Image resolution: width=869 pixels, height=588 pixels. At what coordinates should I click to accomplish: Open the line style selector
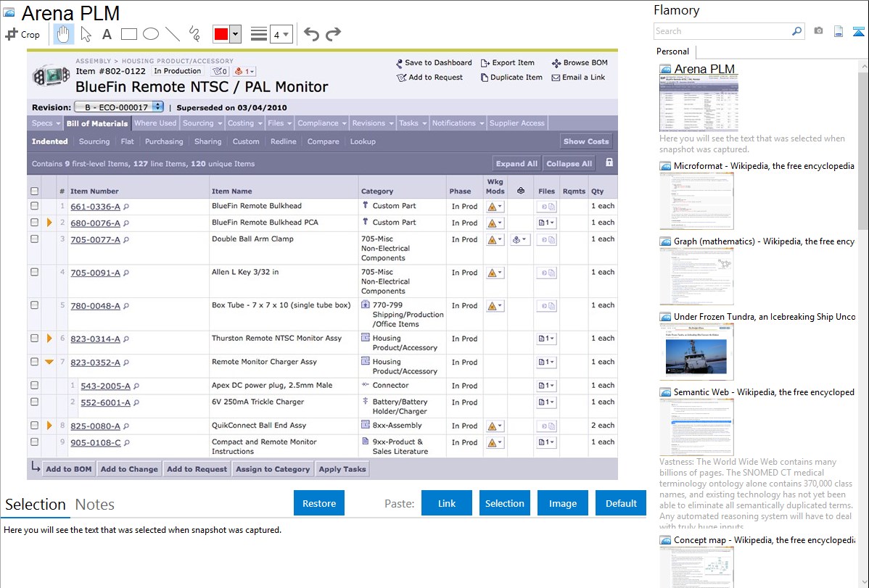[259, 34]
